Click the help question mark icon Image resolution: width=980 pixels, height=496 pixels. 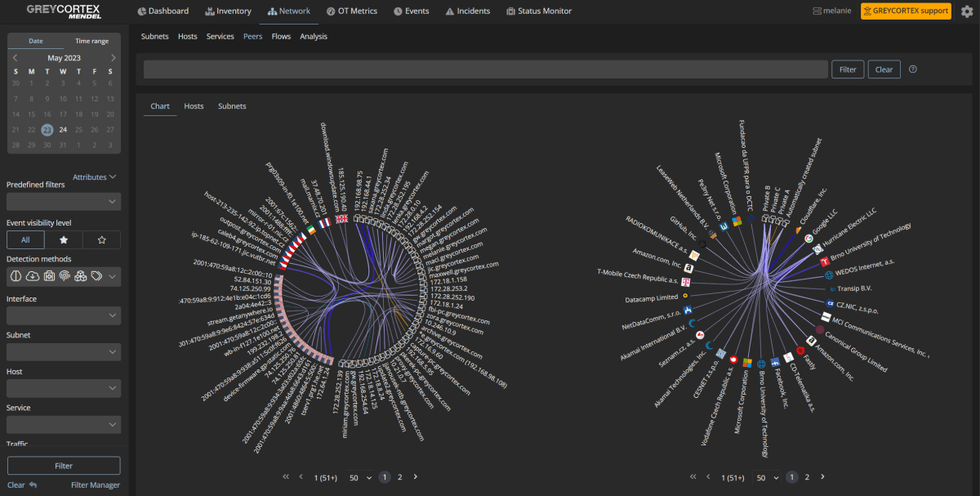coord(913,69)
